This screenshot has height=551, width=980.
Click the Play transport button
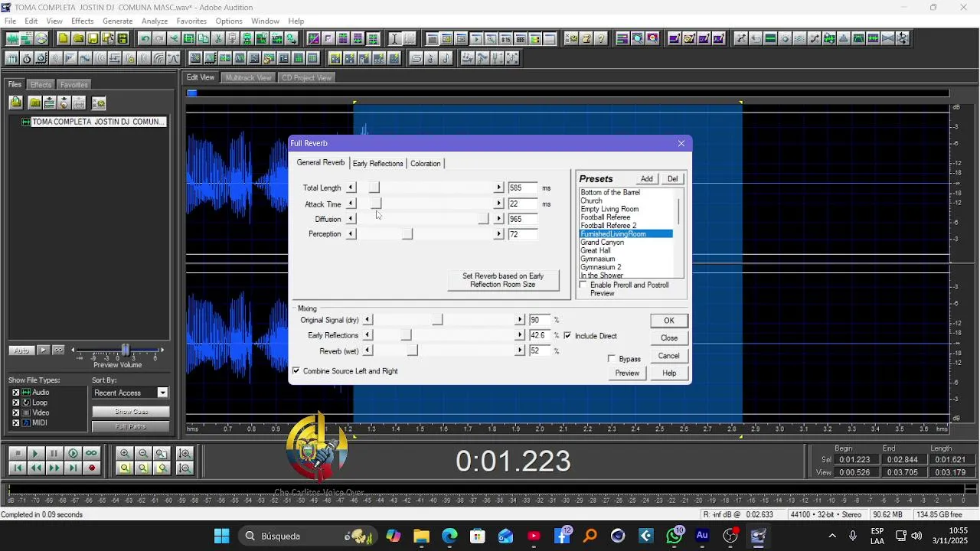coord(36,453)
